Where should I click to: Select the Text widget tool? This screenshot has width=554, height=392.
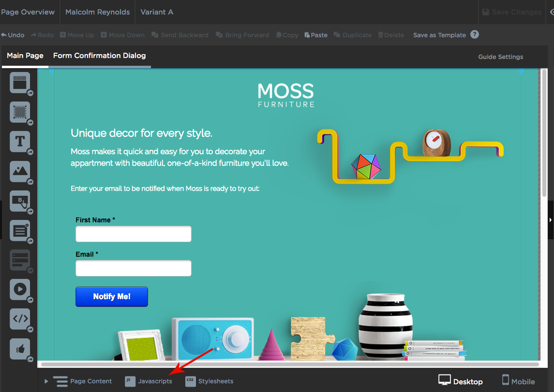pyautogui.click(x=20, y=142)
